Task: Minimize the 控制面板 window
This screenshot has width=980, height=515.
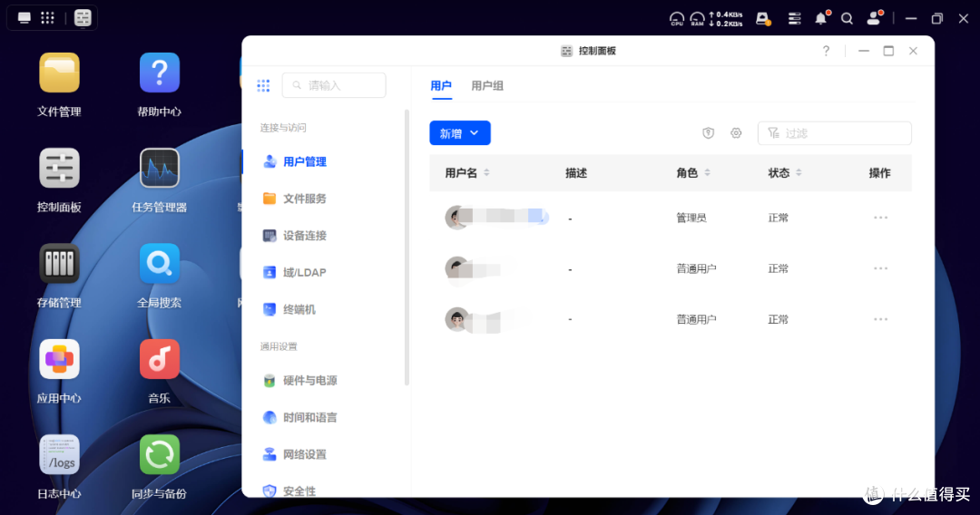Action: (864, 51)
